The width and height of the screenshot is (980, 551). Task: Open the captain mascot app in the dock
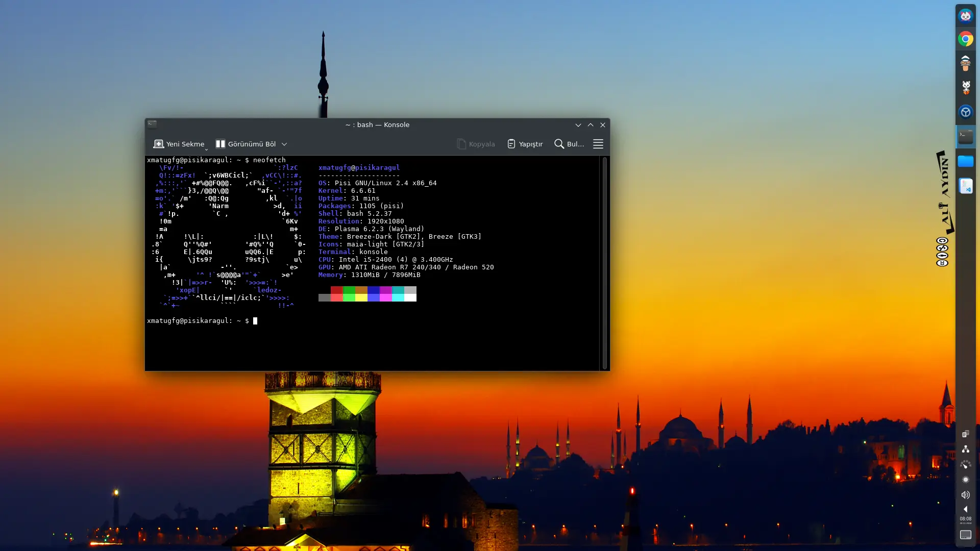(965, 63)
